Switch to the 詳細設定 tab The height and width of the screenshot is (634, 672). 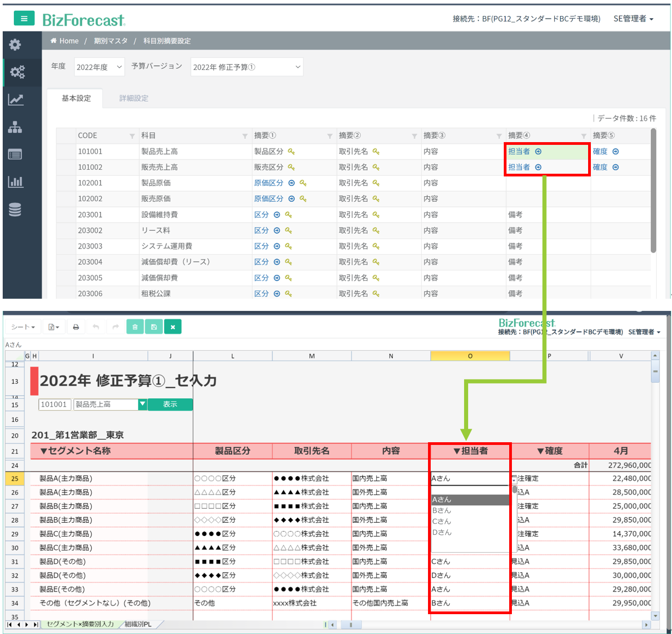[x=134, y=98]
